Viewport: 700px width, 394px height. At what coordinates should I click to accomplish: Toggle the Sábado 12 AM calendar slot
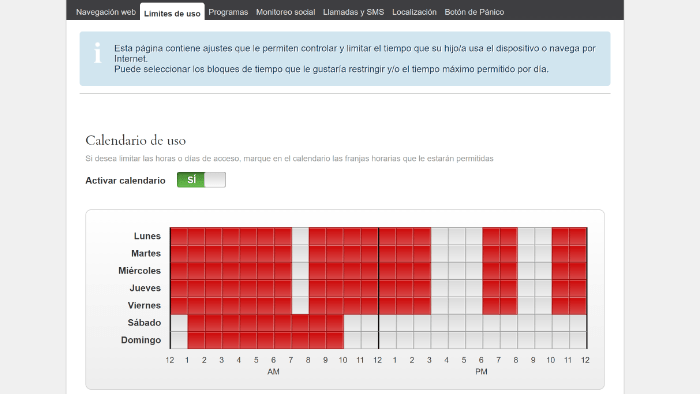click(x=179, y=323)
